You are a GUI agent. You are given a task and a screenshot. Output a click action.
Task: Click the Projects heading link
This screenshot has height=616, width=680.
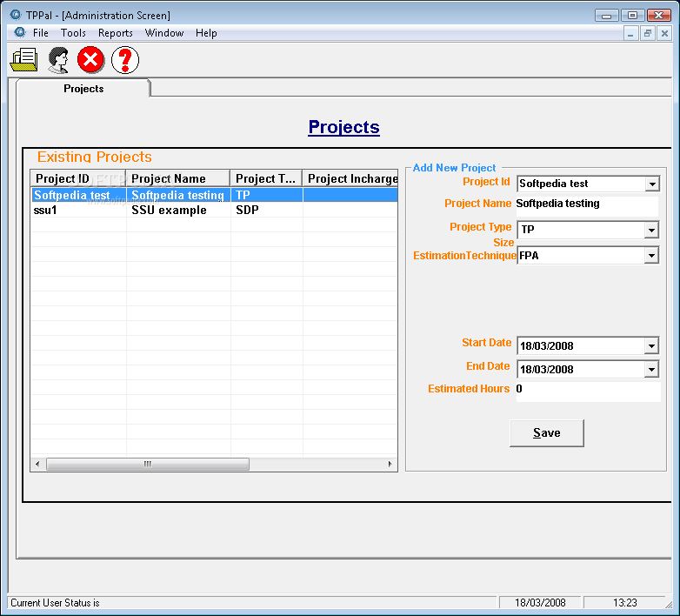coord(343,127)
